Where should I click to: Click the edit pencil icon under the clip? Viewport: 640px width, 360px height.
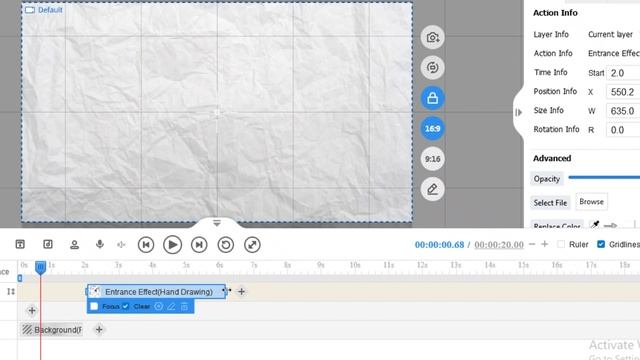click(171, 306)
